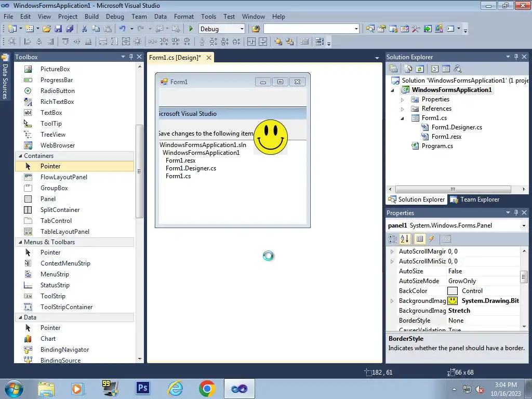
Task: Click the Align Lefts layout icon
Action: click(x=28, y=42)
